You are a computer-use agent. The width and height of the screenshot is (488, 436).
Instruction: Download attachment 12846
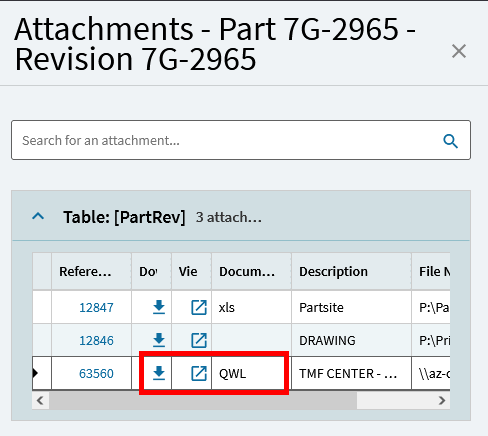[x=159, y=340]
